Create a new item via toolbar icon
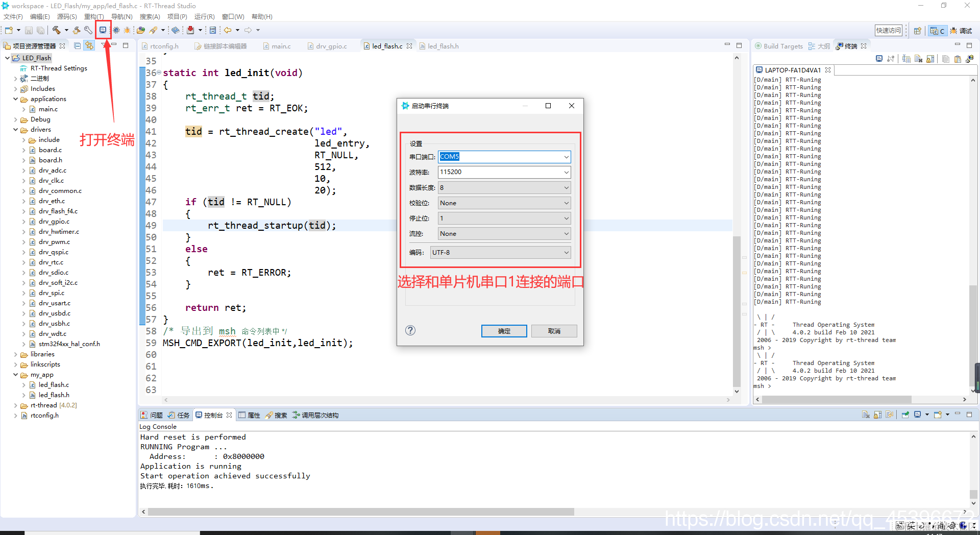Viewport: 980px width, 535px height. click(9, 30)
